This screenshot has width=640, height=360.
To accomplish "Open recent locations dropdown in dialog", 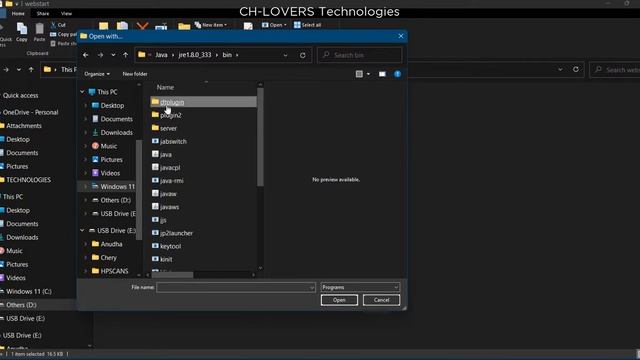I will [113, 55].
